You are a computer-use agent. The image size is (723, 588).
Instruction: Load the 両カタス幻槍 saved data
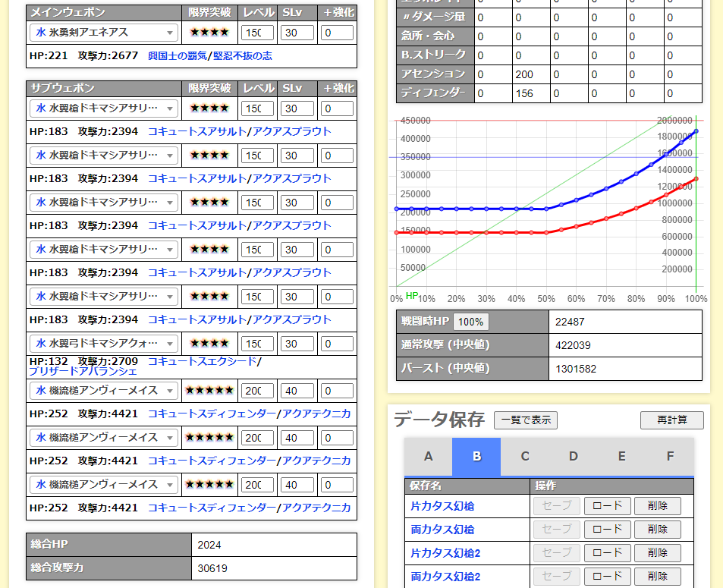pyautogui.click(x=607, y=530)
